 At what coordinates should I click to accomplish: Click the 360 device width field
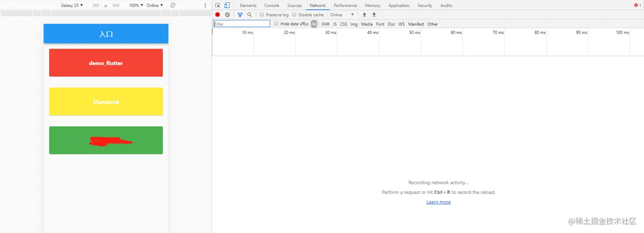95,6
